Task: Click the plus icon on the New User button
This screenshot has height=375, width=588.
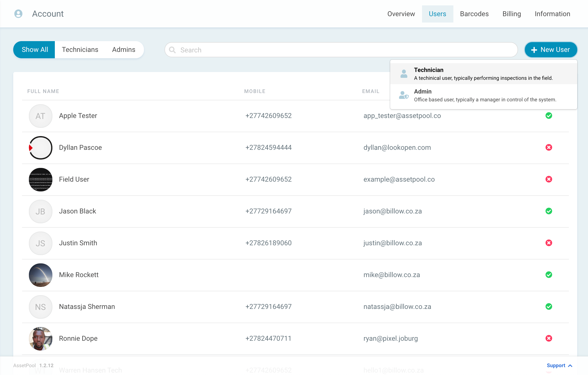Action: click(534, 50)
